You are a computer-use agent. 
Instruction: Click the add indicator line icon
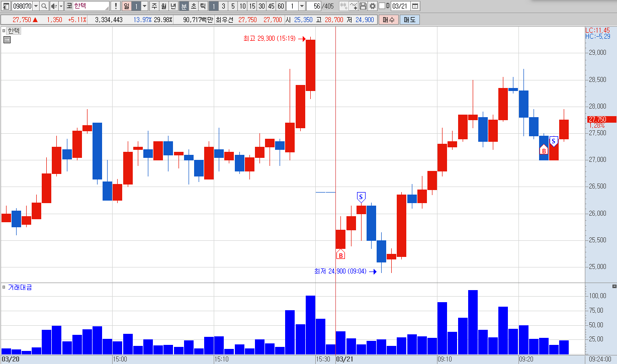(x=354, y=6)
